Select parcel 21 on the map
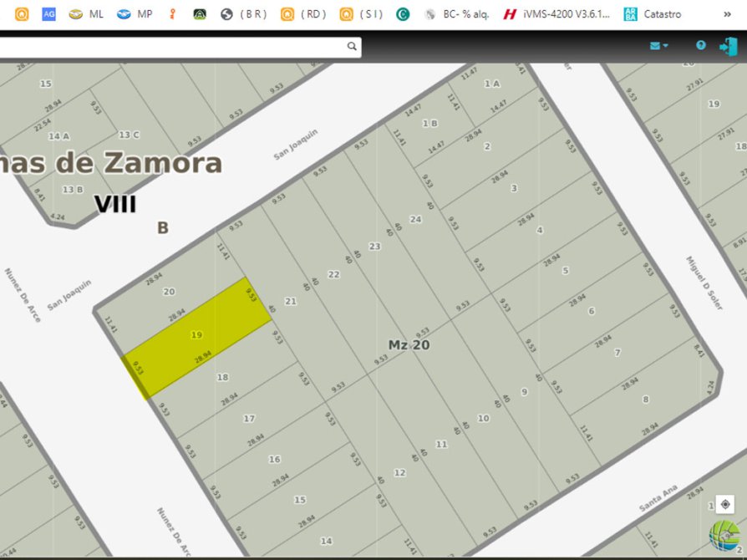This screenshot has width=747, height=560. coord(291,302)
